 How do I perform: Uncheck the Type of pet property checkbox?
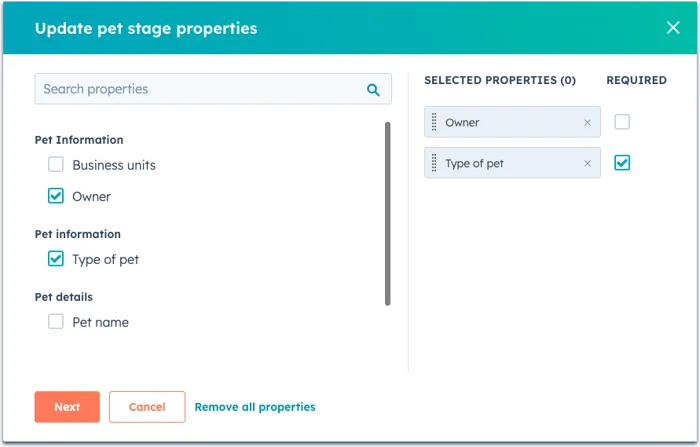click(x=56, y=259)
